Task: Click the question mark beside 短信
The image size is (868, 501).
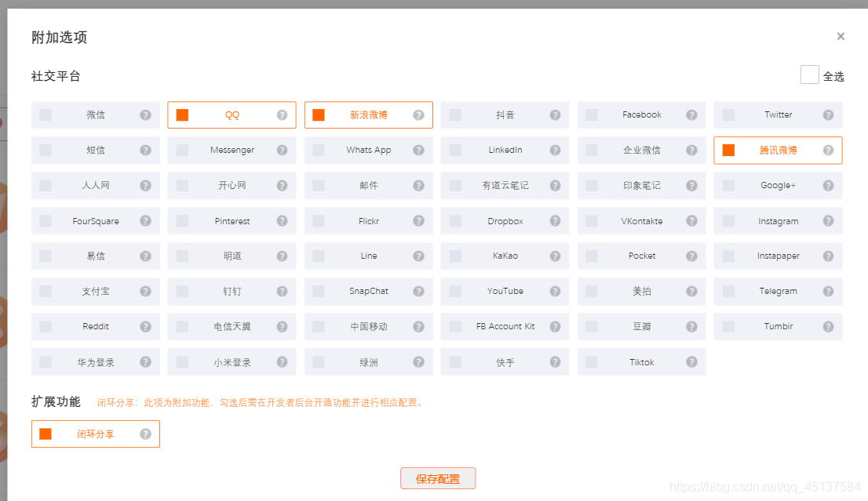Action: [146, 150]
